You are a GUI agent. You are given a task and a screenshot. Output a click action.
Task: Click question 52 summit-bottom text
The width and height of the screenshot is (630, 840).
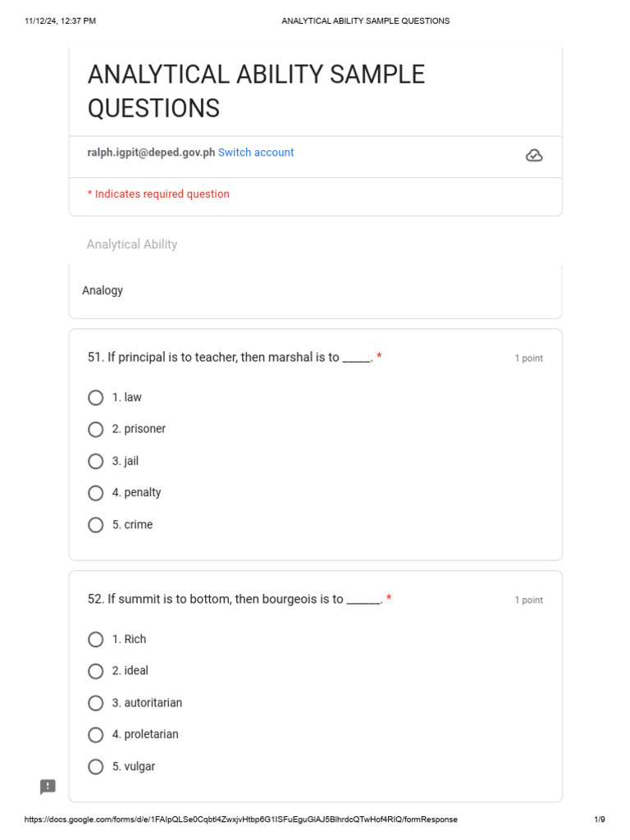235,600
